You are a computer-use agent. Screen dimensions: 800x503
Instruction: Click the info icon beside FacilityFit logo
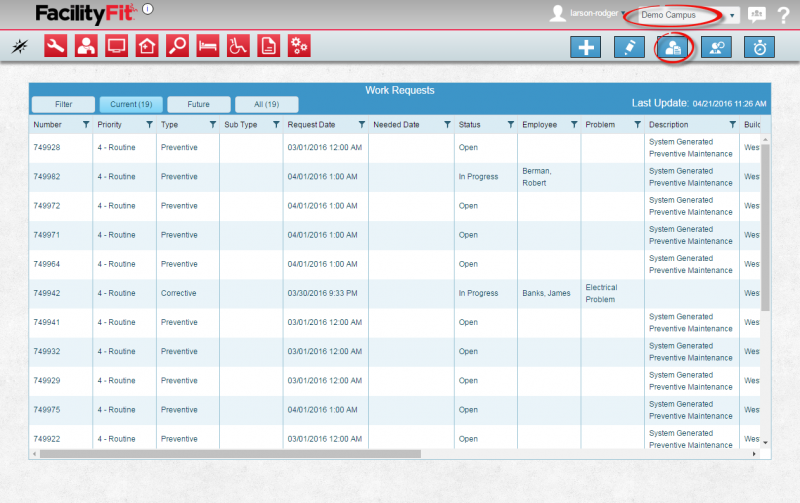pos(148,9)
